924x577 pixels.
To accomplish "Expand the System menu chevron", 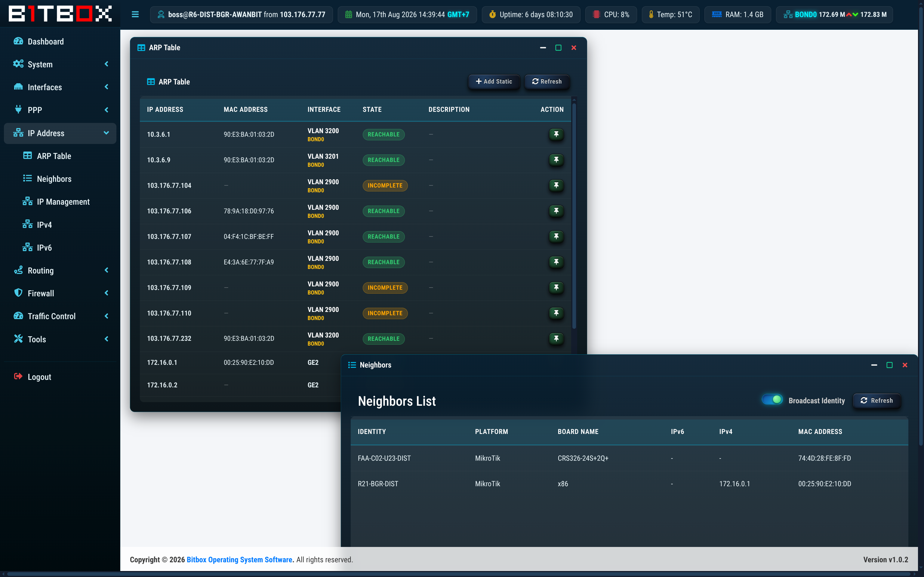I will point(106,64).
